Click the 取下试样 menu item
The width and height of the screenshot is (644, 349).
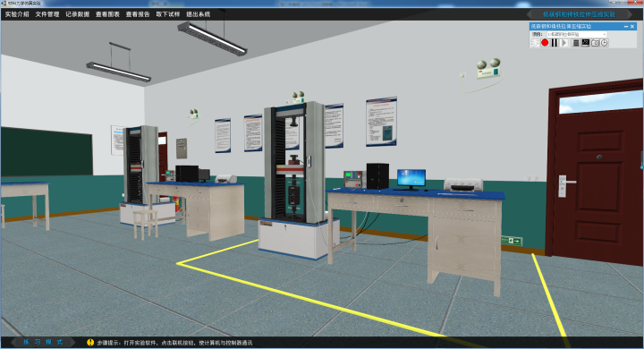(x=168, y=14)
